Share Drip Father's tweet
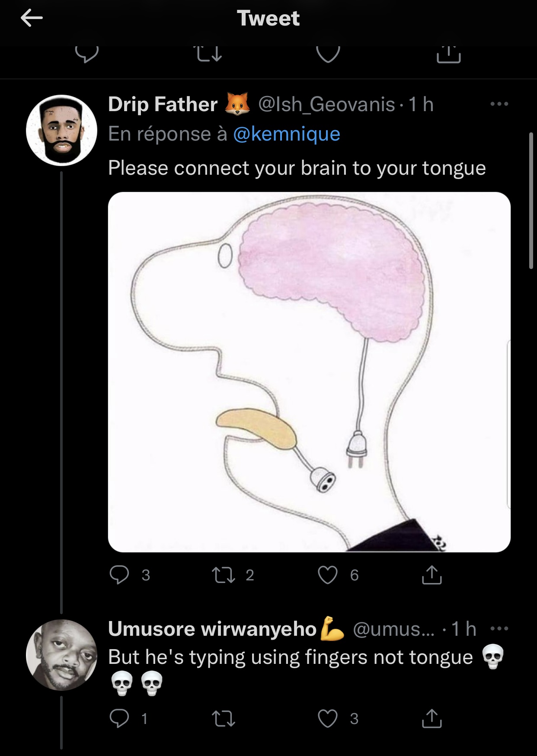The height and width of the screenshot is (756, 537). point(432,575)
